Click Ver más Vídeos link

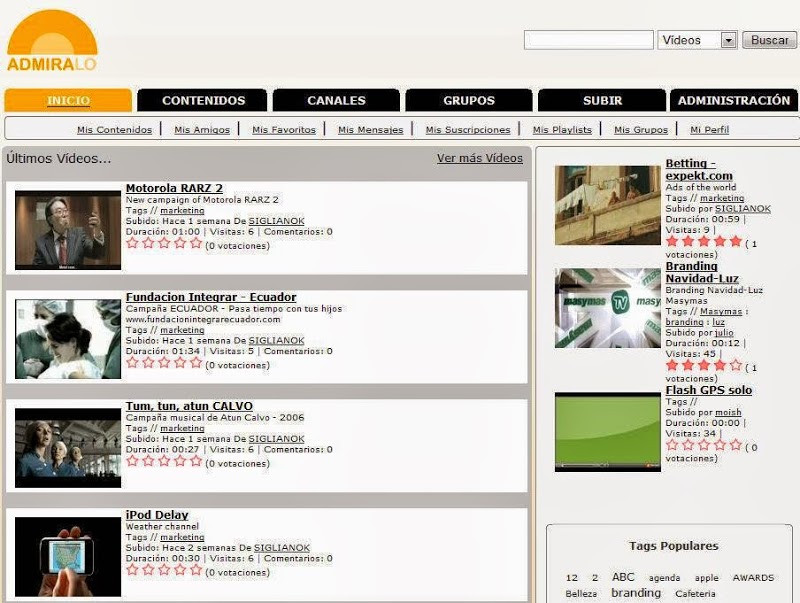[x=480, y=158]
